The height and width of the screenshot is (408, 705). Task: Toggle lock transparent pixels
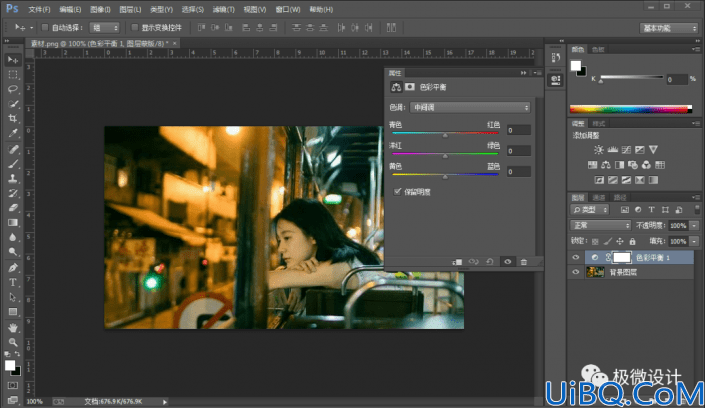pos(595,241)
